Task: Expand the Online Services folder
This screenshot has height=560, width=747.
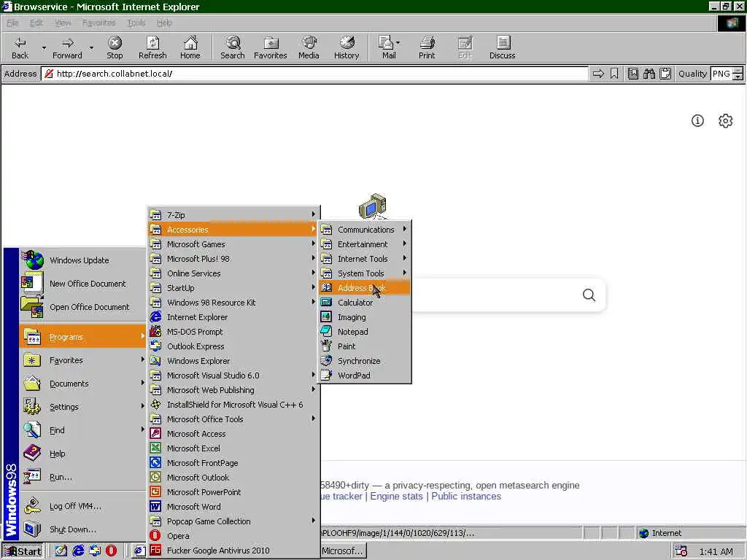Action: point(233,273)
